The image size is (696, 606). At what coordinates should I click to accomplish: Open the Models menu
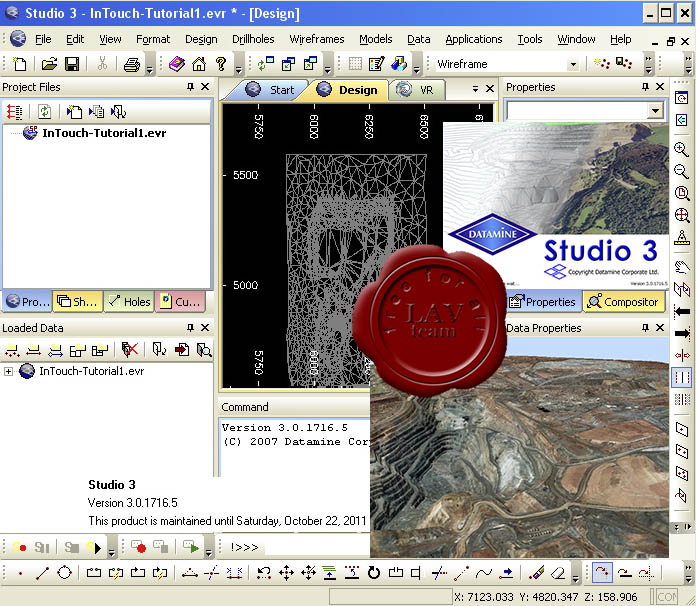tap(376, 39)
